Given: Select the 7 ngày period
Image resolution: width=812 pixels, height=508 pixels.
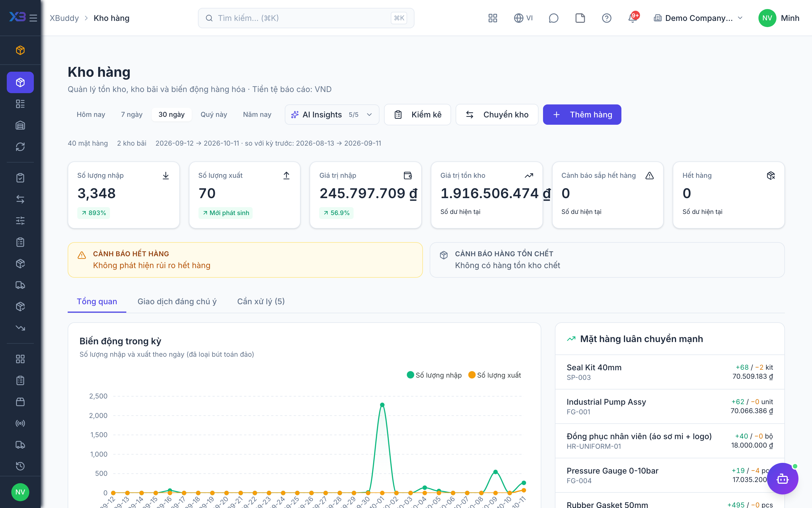Looking at the screenshot, I should pyautogui.click(x=132, y=115).
